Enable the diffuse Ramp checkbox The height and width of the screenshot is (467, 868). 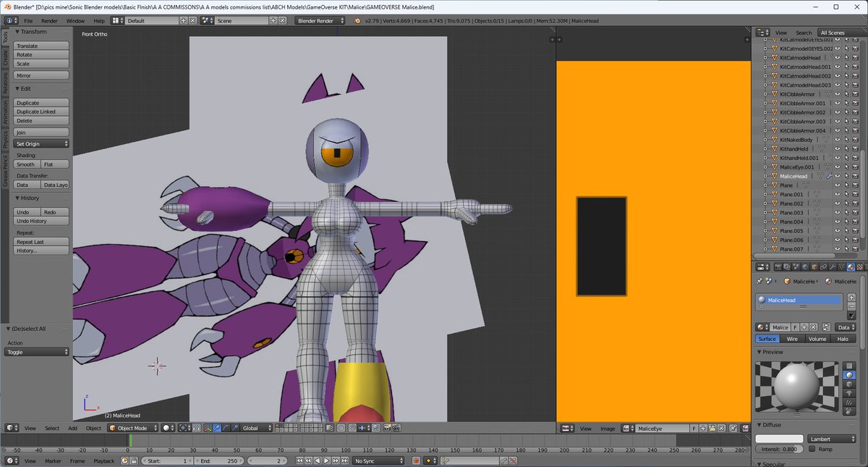click(812, 449)
